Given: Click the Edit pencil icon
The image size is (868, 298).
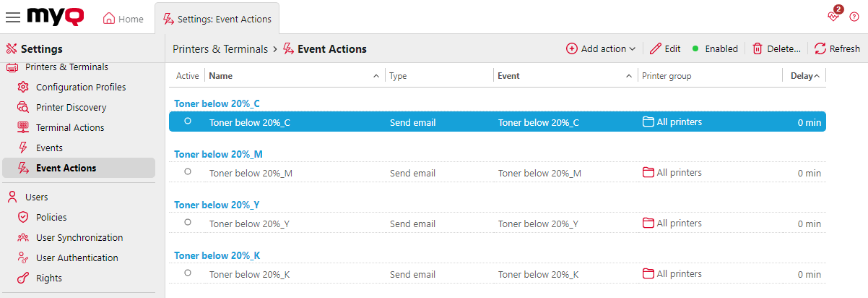Looking at the screenshot, I should click(656, 48).
